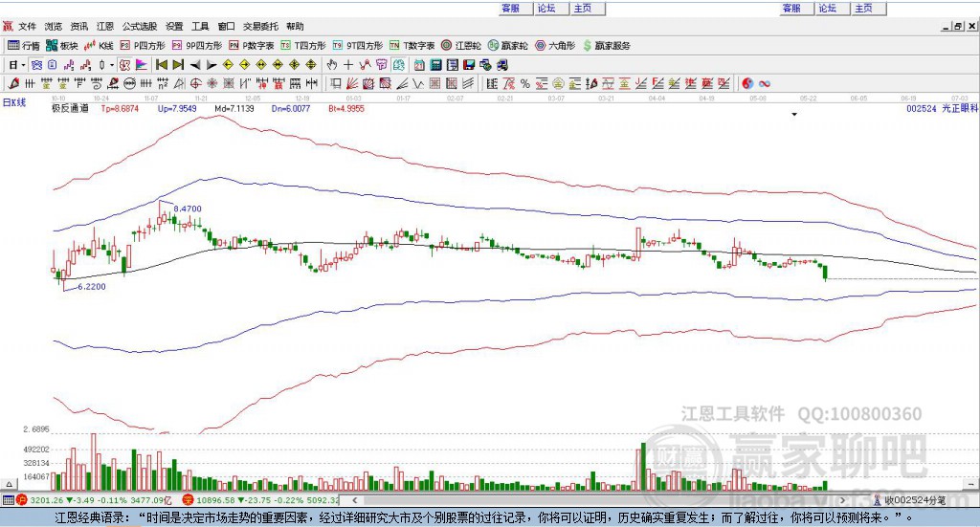This screenshot has width=980, height=527.
Task: Click the Shanghai index 3201.26 status entry
Action: tap(95, 500)
